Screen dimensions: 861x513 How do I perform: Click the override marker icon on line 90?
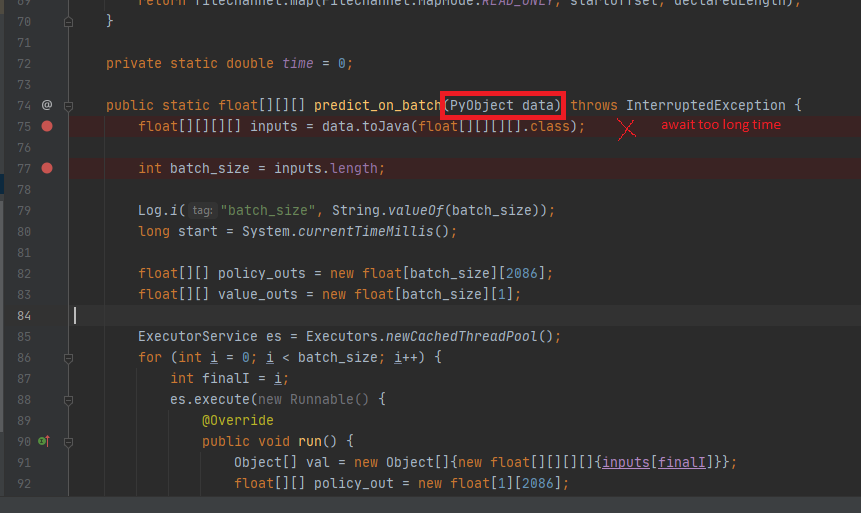(44, 441)
